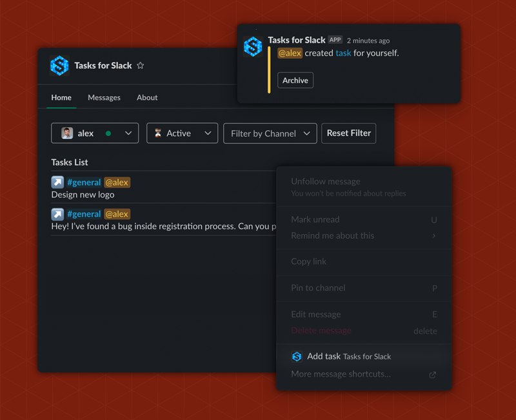Click the Archive button in notification

295,80
